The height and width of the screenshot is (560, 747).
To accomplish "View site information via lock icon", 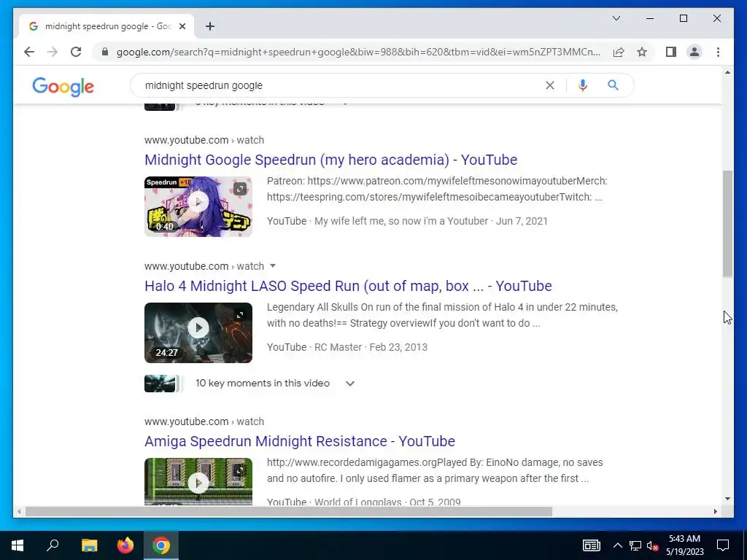I will [105, 52].
